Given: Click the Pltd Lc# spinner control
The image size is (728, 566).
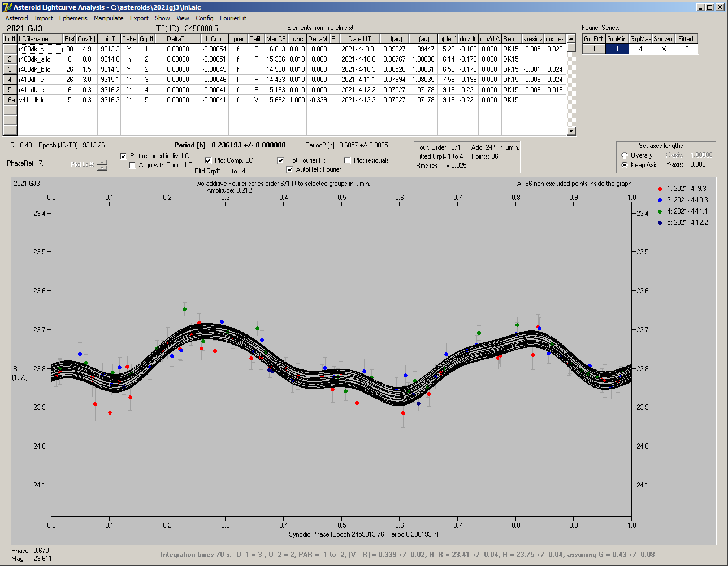Looking at the screenshot, I should coord(102,165).
